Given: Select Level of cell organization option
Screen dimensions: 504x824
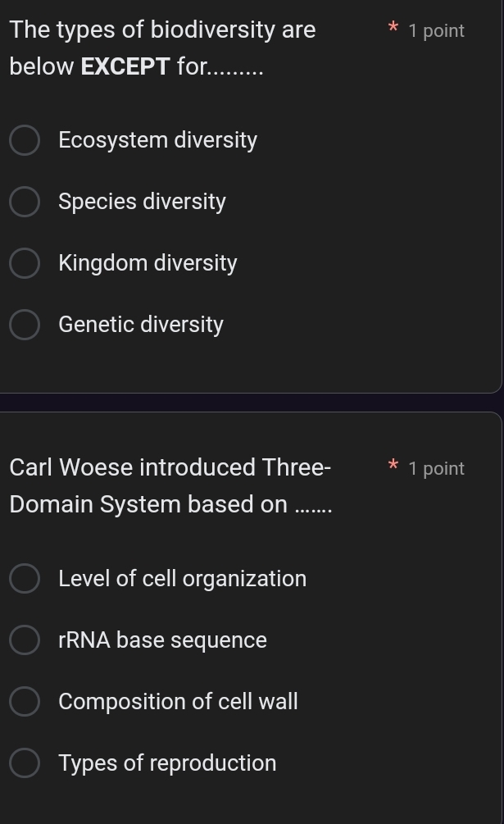Looking at the screenshot, I should 25,578.
